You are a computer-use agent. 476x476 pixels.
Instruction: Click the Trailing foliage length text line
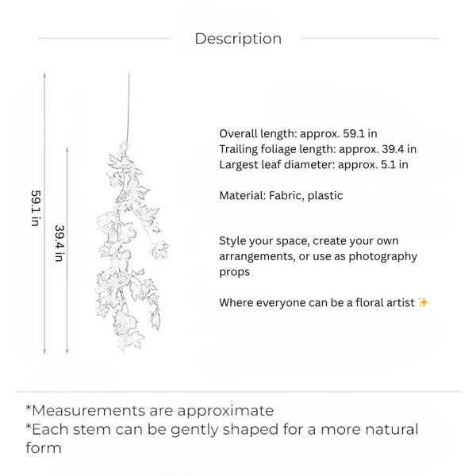click(x=318, y=149)
